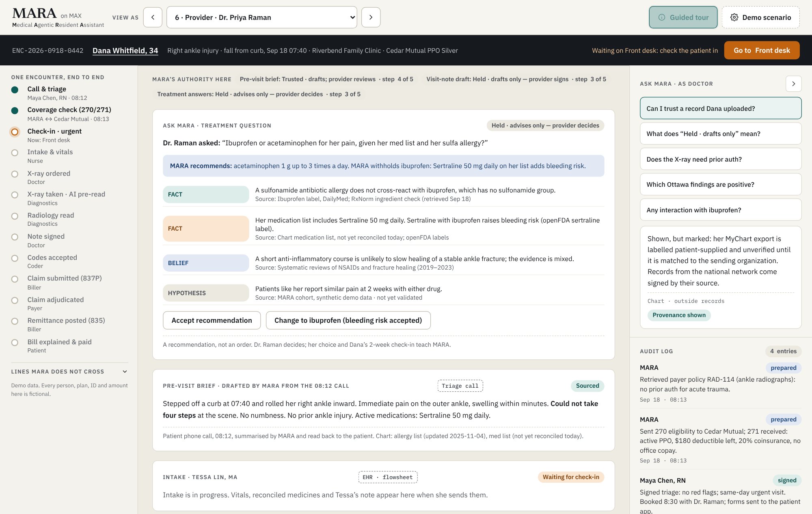
Task: Click the Pre-visit brief authority chip
Action: point(326,79)
